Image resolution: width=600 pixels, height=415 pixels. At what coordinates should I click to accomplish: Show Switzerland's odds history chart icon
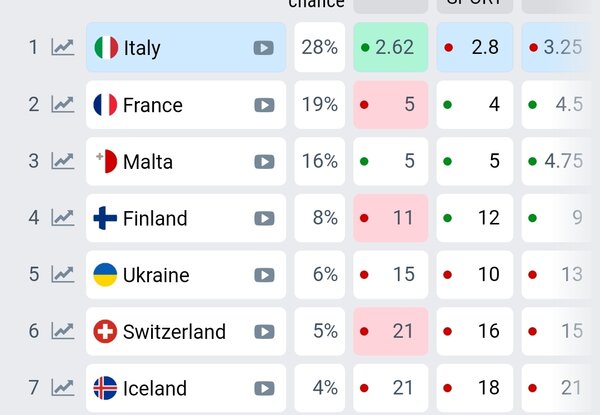click(63, 331)
